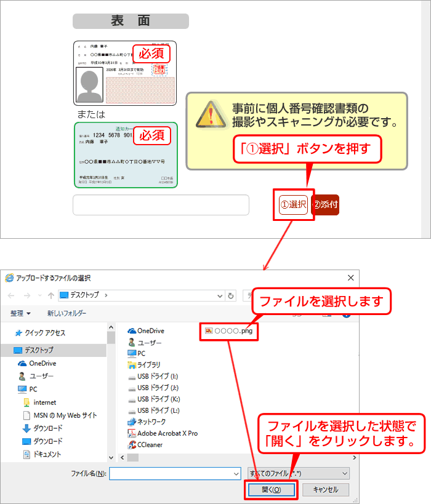The height and width of the screenshot is (504, 431).
Task: Open the 整理 organize menu
Action: click(x=20, y=313)
